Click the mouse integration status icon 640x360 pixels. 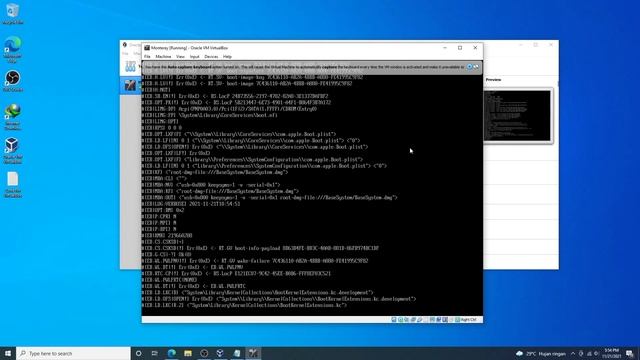(x=451, y=320)
